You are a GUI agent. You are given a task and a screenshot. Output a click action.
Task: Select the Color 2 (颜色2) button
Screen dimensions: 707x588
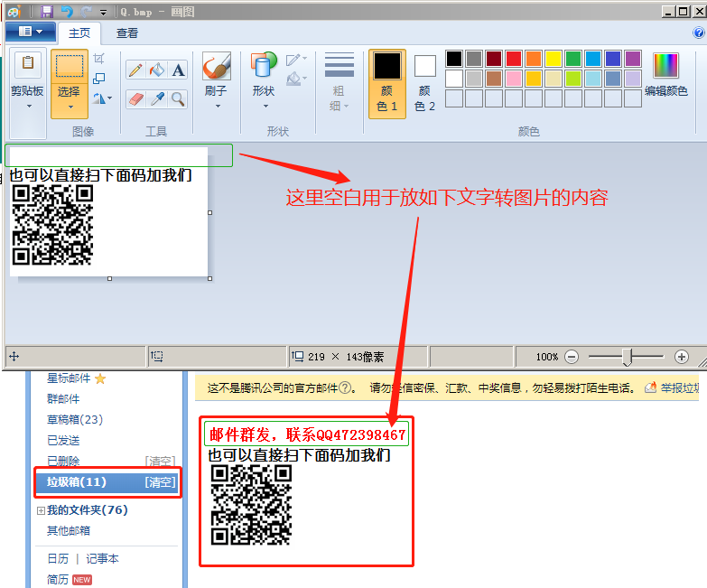pos(424,83)
